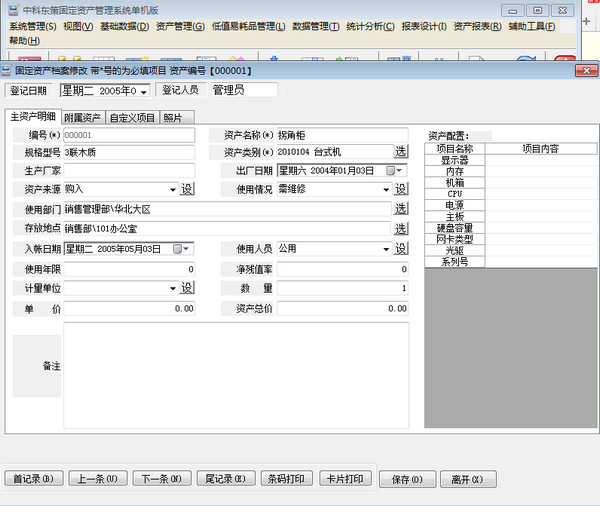Click the 使用年限 input field
This screenshot has height=506, width=600.
point(129,269)
